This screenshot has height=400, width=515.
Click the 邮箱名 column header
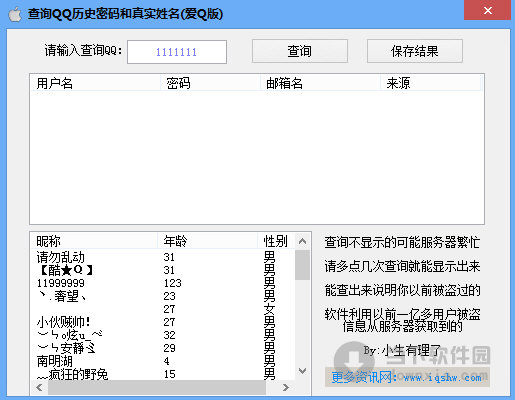[320, 83]
